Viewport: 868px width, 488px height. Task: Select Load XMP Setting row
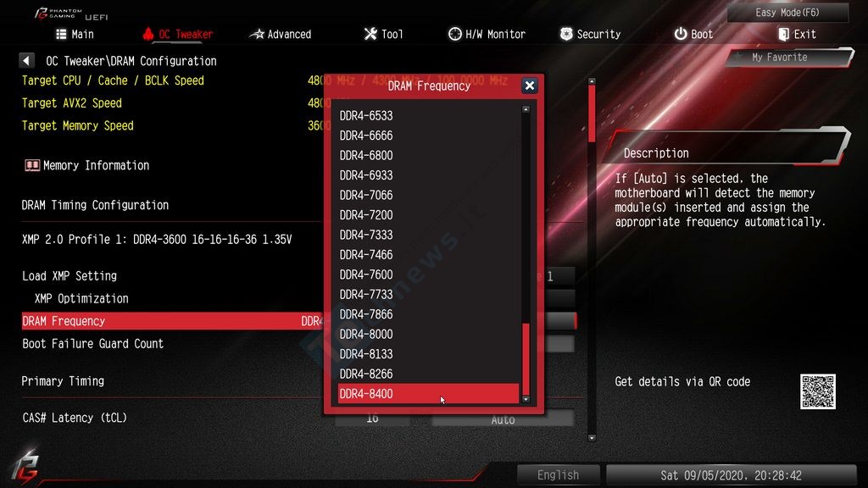299,276
